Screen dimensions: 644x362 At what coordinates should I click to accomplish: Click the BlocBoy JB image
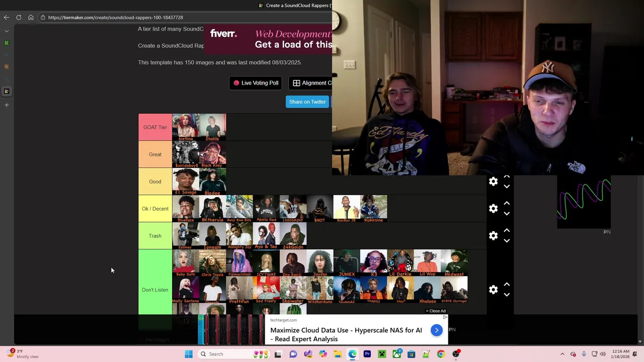click(347, 209)
